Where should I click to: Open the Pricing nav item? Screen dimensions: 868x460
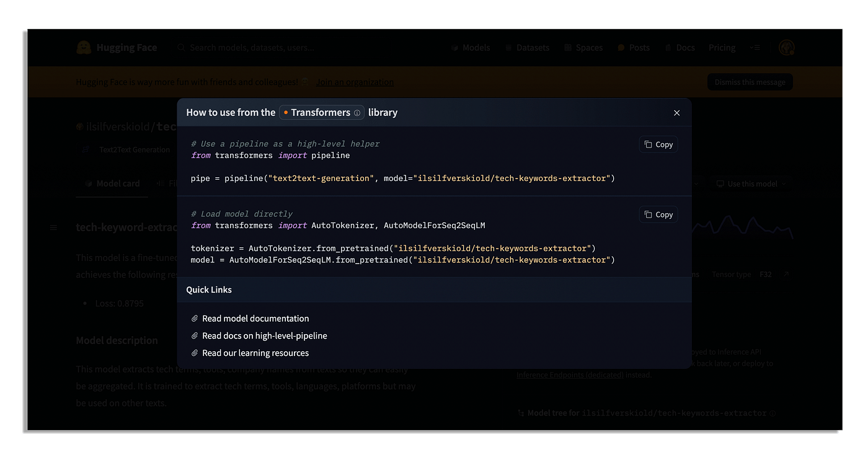click(722, 48)
